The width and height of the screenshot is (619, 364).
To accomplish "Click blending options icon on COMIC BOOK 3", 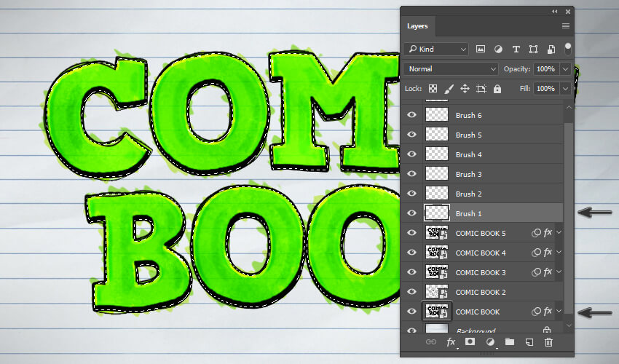I will coord(536,272).
